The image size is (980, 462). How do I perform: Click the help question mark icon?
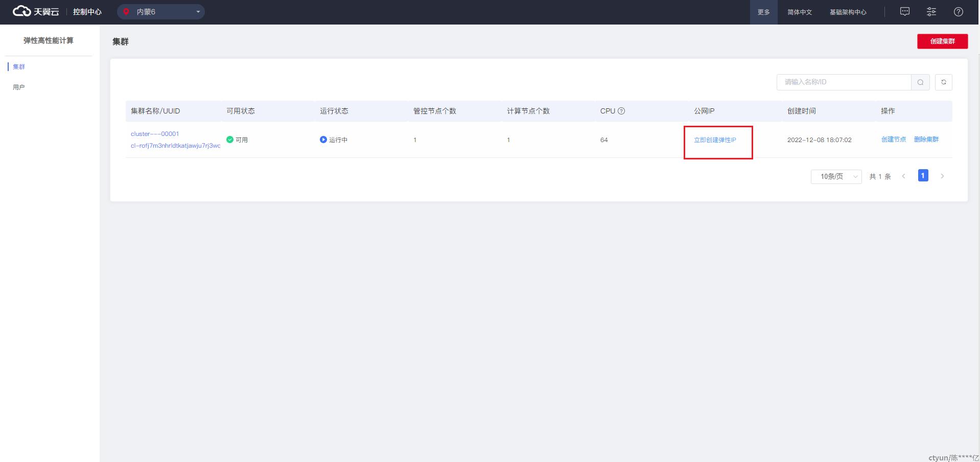click(x=959, y=12)
